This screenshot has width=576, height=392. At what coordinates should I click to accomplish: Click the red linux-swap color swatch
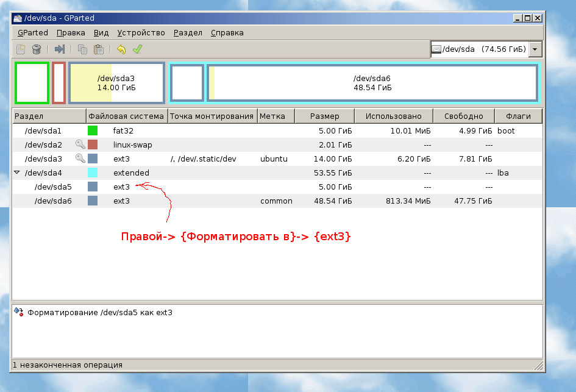click(93, 144)
